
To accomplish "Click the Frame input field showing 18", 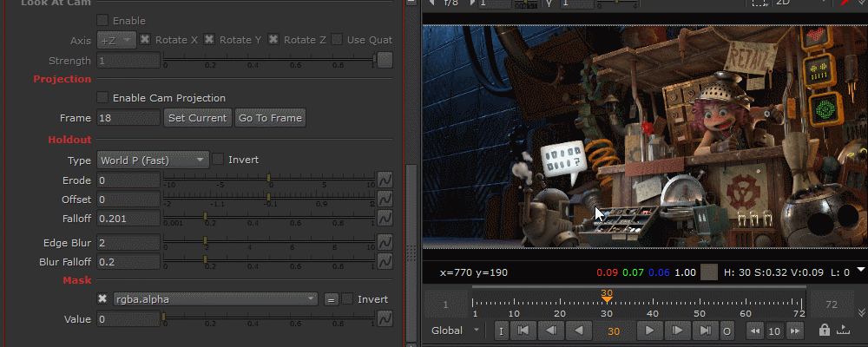I will click(x=128, y=118).
